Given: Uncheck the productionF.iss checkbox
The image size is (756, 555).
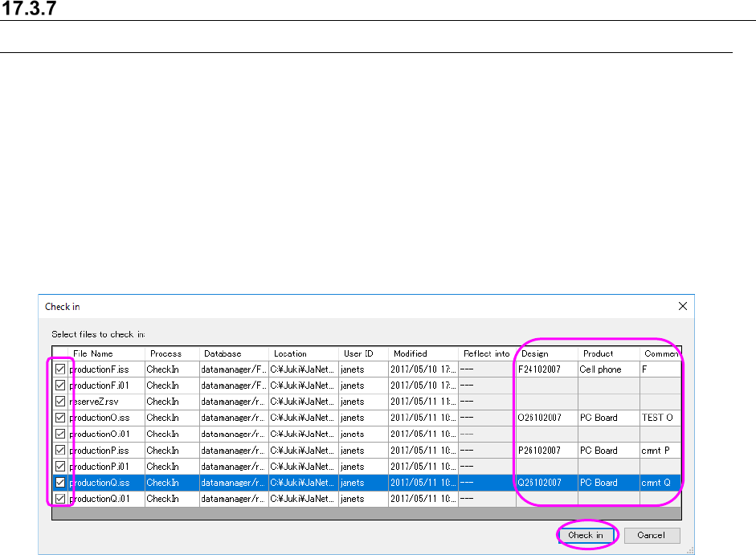Looking at the screenshot, I should [60, 369].
